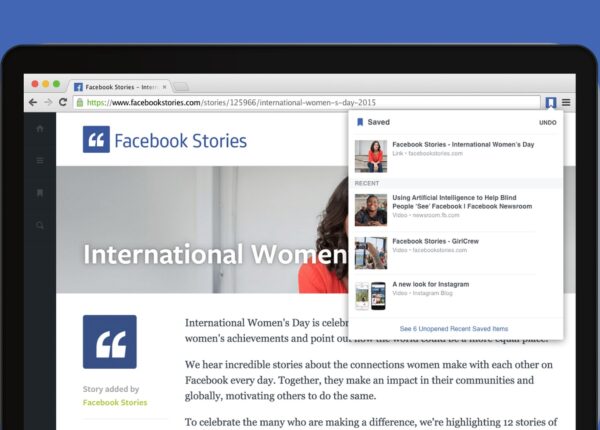Click the RECENT section label
Image resolution: width=600 pixels, height=430 pixels.
click(367, 183)
